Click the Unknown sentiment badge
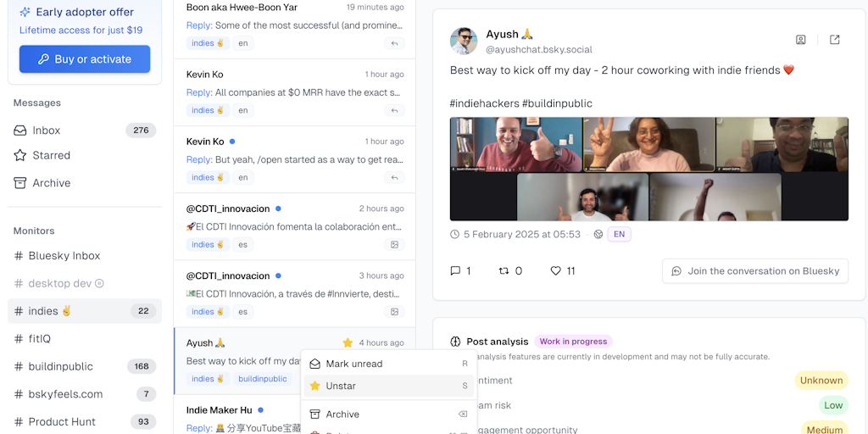Viewport: 868px width, 434px height. point(821,381)
